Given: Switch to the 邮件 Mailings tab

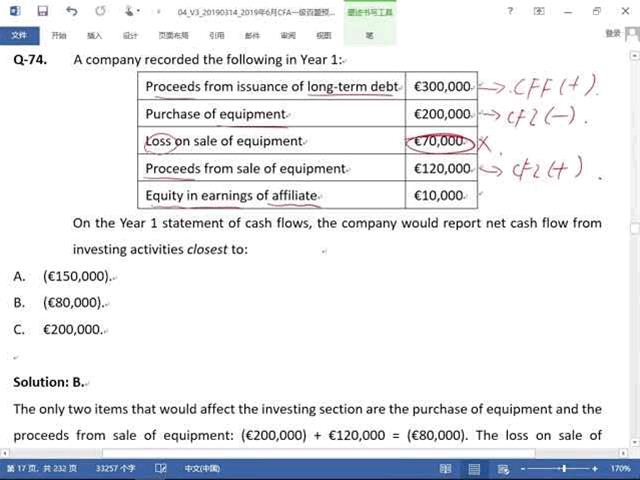Looking at the screenshot, I should tap(252, 36).
